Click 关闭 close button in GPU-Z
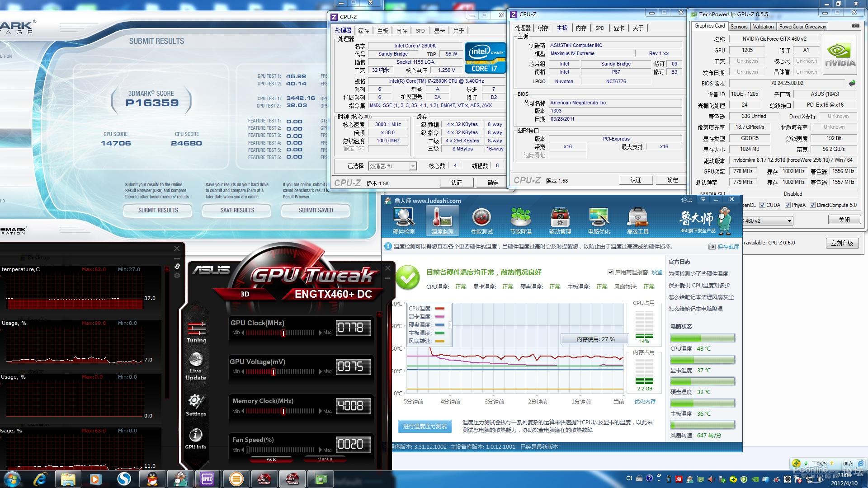The height and width of the screenshot is (488, 868). pyautogui.click(x=844, y=220)
